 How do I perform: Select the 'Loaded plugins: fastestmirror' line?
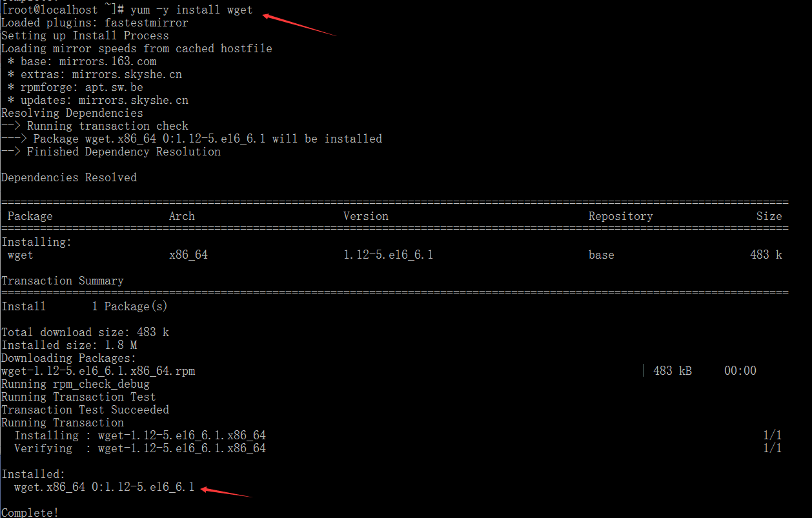point(94,23)
